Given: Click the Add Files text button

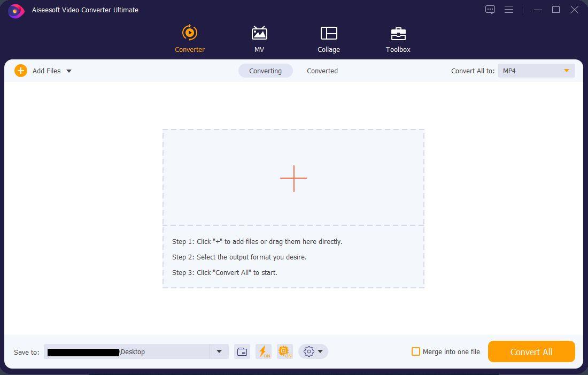Looking at the screenshot, I should point(47,71).
